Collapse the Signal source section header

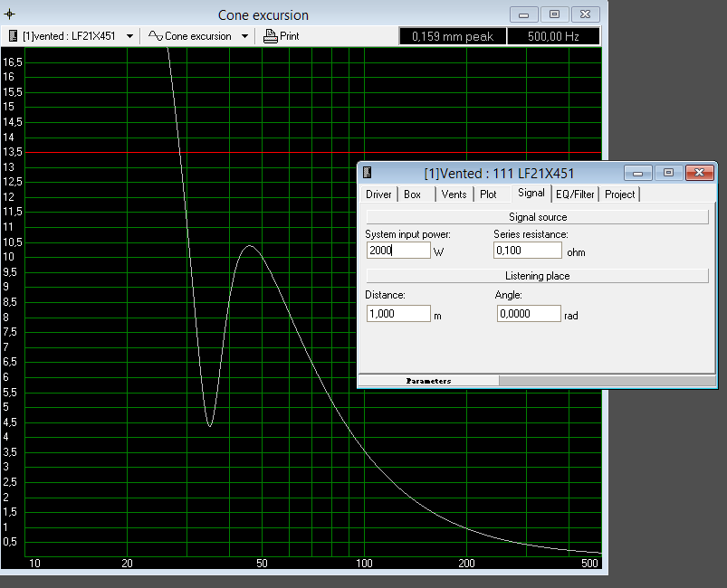pyautogui.click(x=536, y=217)
